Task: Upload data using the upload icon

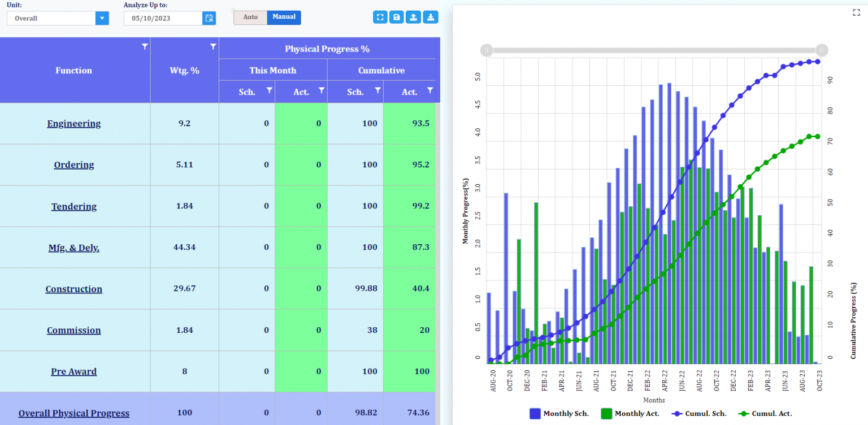Action: 413,17
